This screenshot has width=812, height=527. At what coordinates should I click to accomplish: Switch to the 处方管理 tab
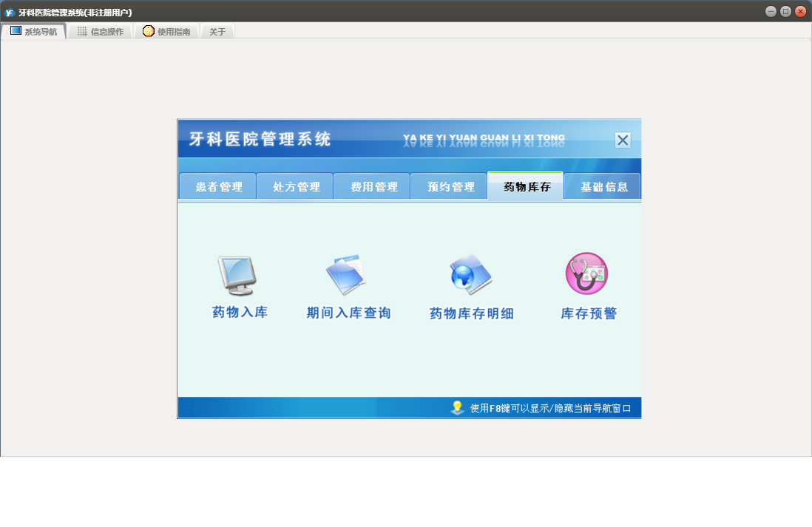(296, 186)
